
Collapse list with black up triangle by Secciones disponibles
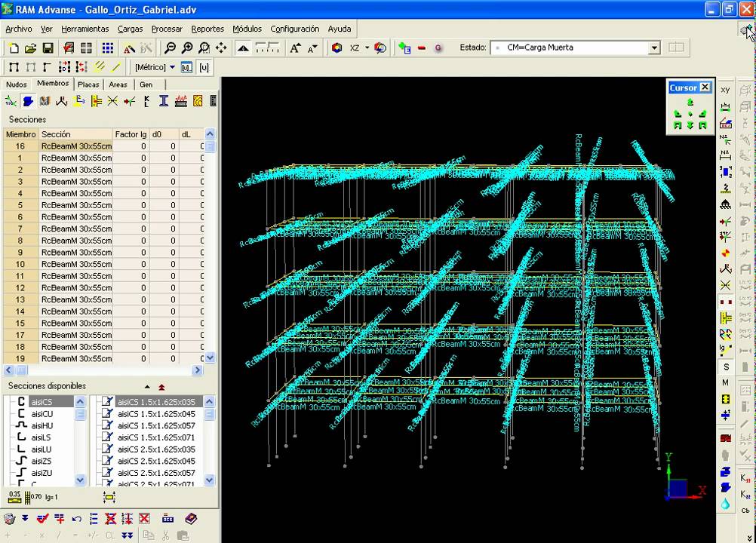[147, 387]
